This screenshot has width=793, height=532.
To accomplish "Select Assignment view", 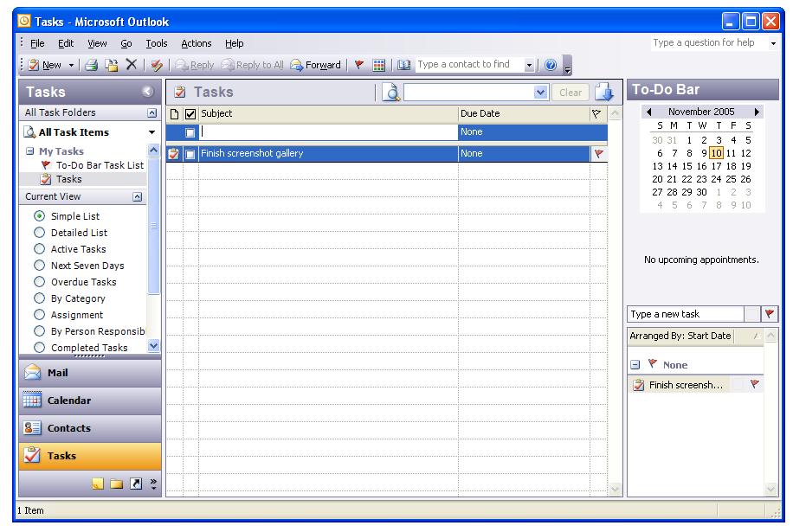I will coord(40,314).
